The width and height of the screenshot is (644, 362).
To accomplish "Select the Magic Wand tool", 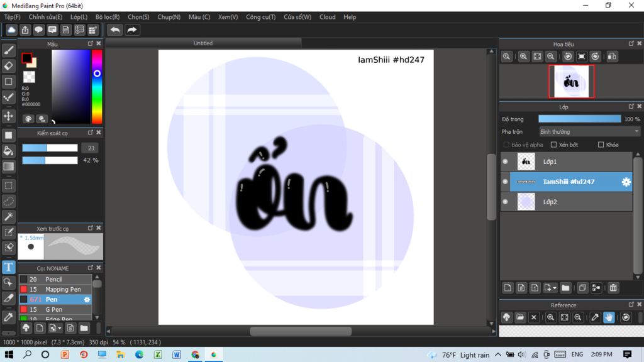I will (x=9, y=217).
